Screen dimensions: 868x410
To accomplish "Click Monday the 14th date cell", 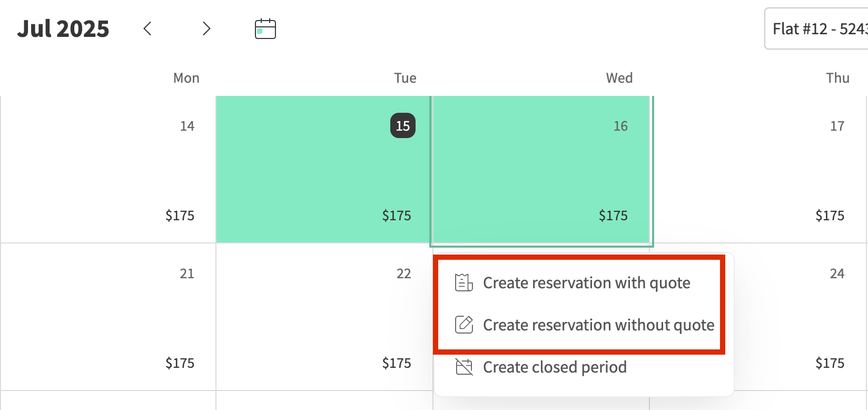I will click(x=108, y=169).
